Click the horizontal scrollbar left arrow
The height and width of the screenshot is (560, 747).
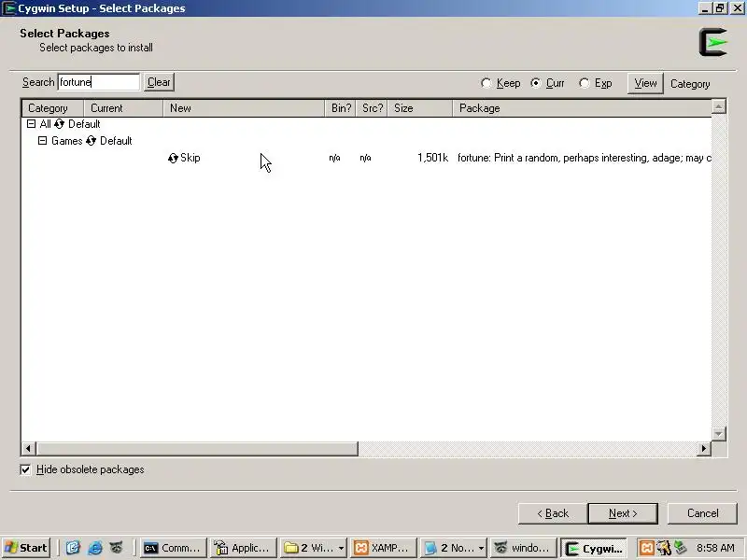tap(29, 449)
